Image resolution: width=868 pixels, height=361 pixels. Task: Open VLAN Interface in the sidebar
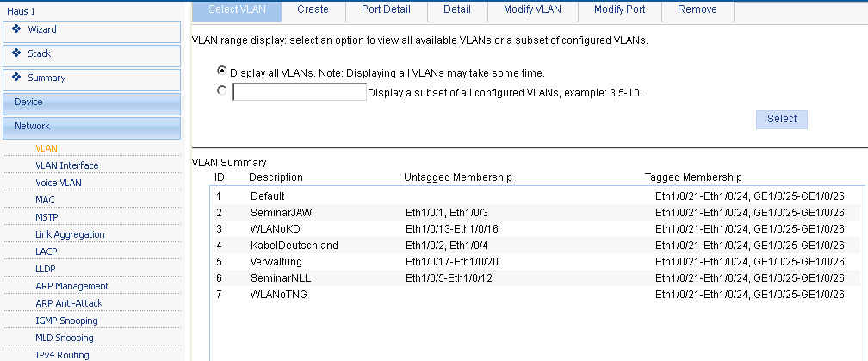pos(67,165)
